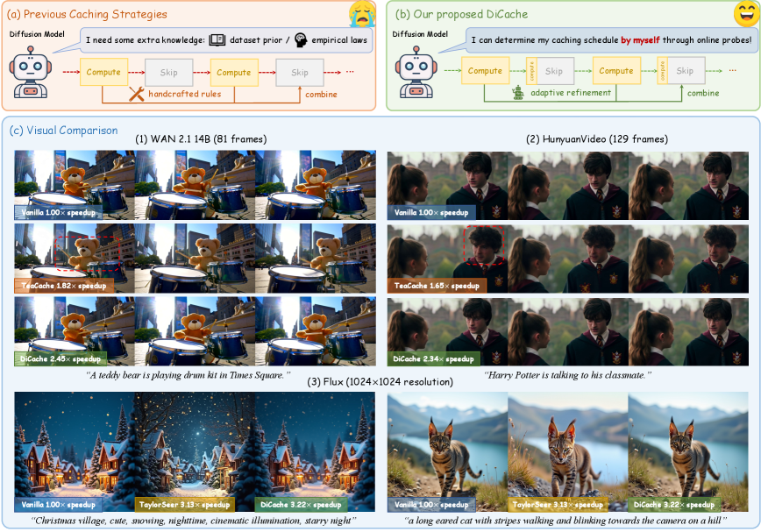
Task: Click the 'I need some extra knowledge' speech bubble
Action: [226, 39]
